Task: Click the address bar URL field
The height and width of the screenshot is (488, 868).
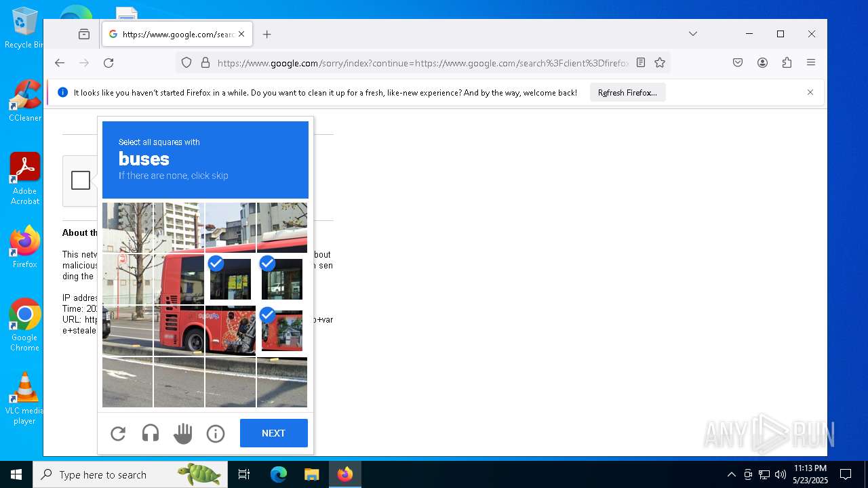Action: [422, 63]
